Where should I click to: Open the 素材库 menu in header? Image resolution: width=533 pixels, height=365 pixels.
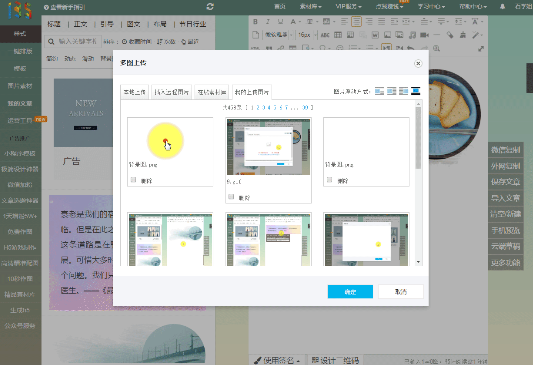tap(310, 6)
